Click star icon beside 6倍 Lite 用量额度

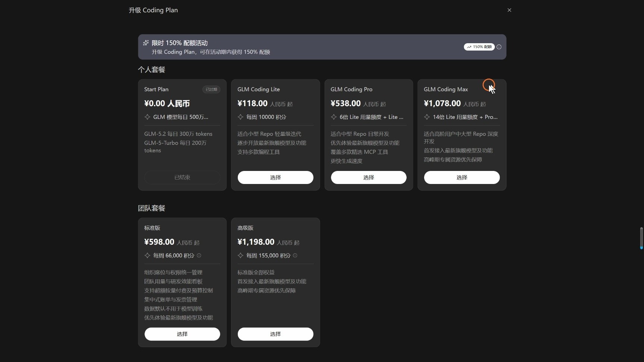tap(334, 117)
